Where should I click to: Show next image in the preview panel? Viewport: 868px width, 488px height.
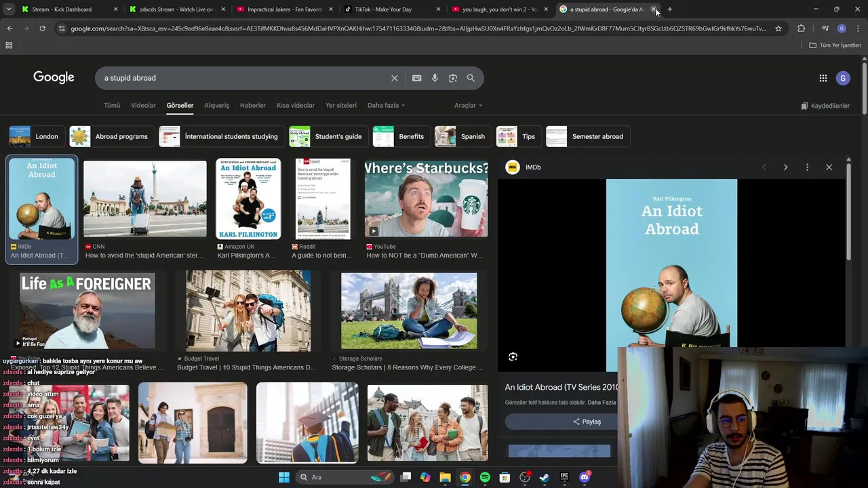tap(785, 167)
